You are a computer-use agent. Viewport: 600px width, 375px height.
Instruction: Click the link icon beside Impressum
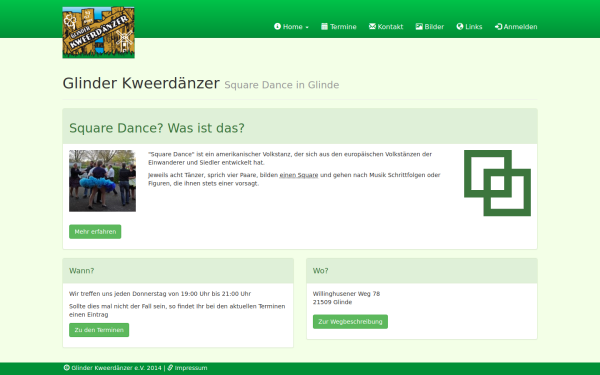170,368
